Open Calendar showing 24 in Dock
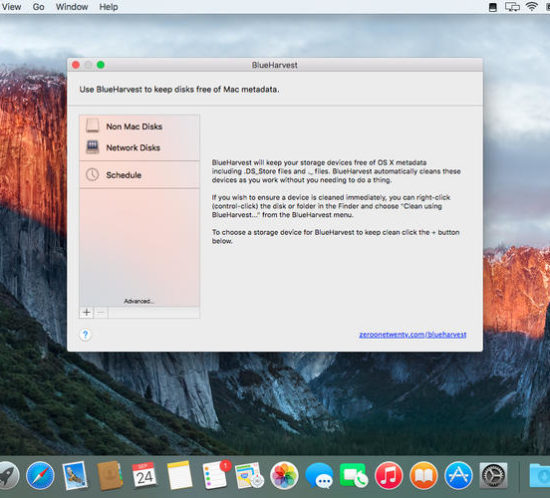The image size is (550, 498). click(x=144, y=475)
